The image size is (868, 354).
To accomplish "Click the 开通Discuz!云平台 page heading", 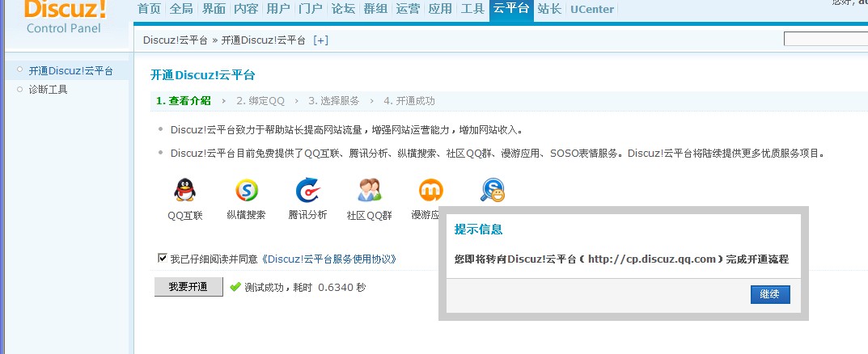I will point(202,75).
